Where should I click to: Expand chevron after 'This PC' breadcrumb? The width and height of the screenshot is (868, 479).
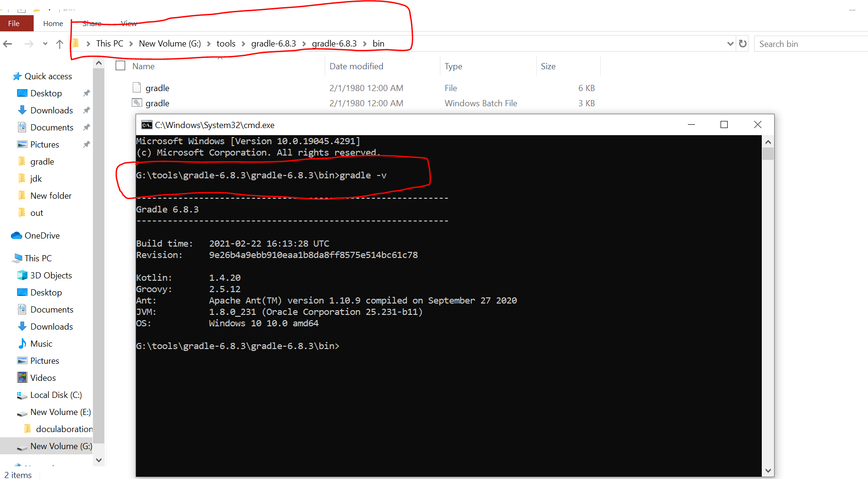pos(131,44)
